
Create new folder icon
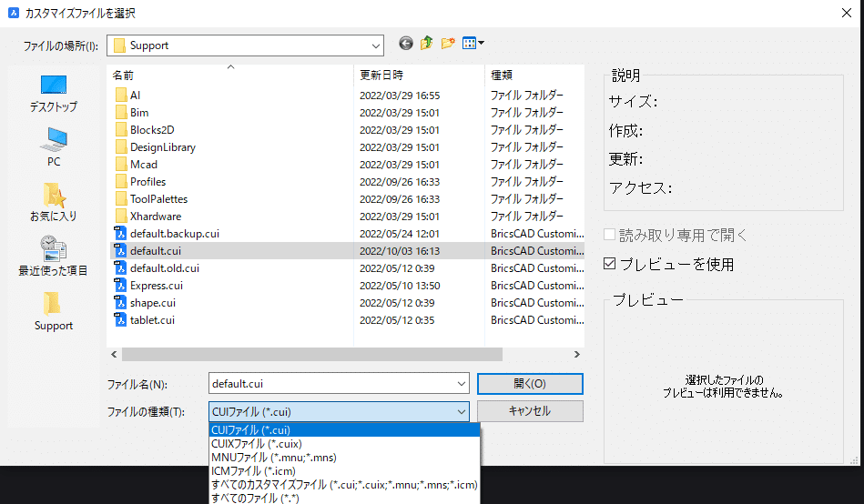[x=448, y=43]
